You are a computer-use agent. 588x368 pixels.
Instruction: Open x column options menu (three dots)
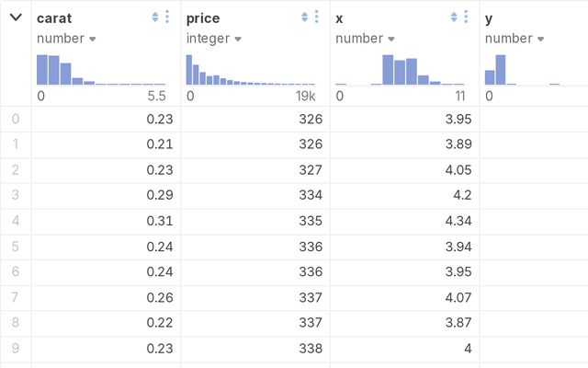click(466, 17)
